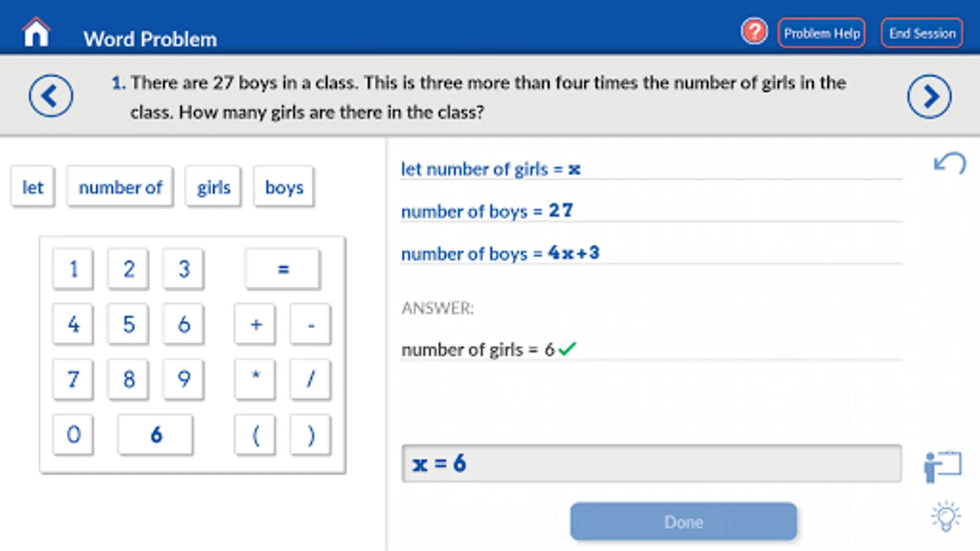Tap the plus operator key
Viewport: 980px width, 551px height.
(x=255, y=324)
